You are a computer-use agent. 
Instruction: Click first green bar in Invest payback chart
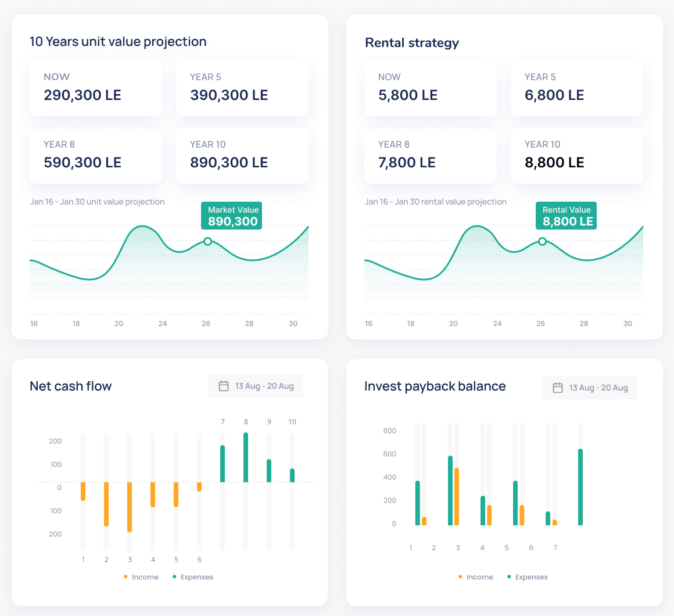click(x=417, y=503)
